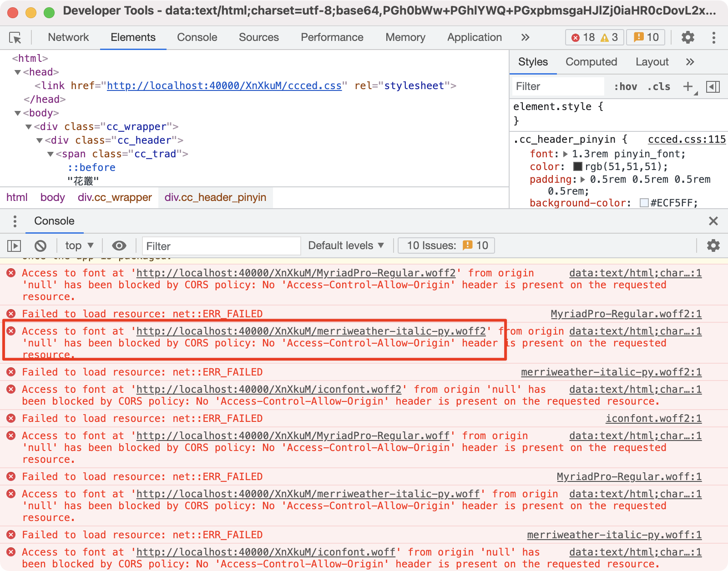This screenshot has height=571, width=728.
Task: Switch to the Console tab
Action: (197, 37)
